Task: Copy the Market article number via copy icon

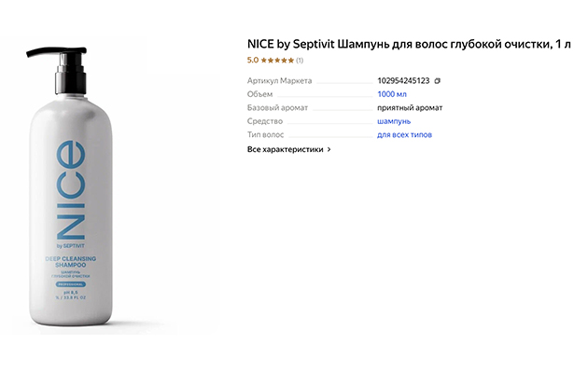Action: tap(437, 80)
